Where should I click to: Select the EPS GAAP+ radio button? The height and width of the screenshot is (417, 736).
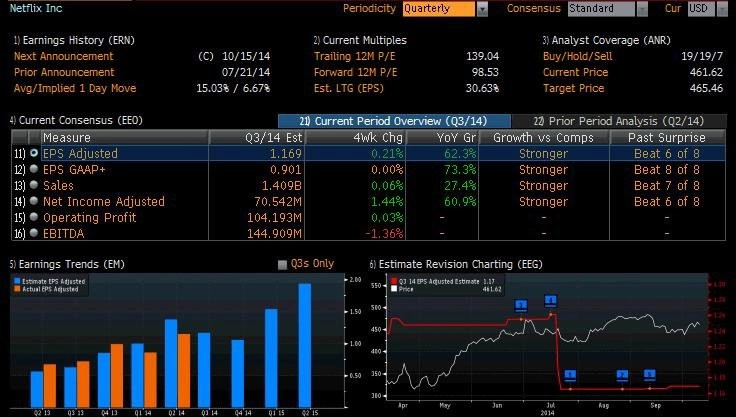tap(34, 169)
